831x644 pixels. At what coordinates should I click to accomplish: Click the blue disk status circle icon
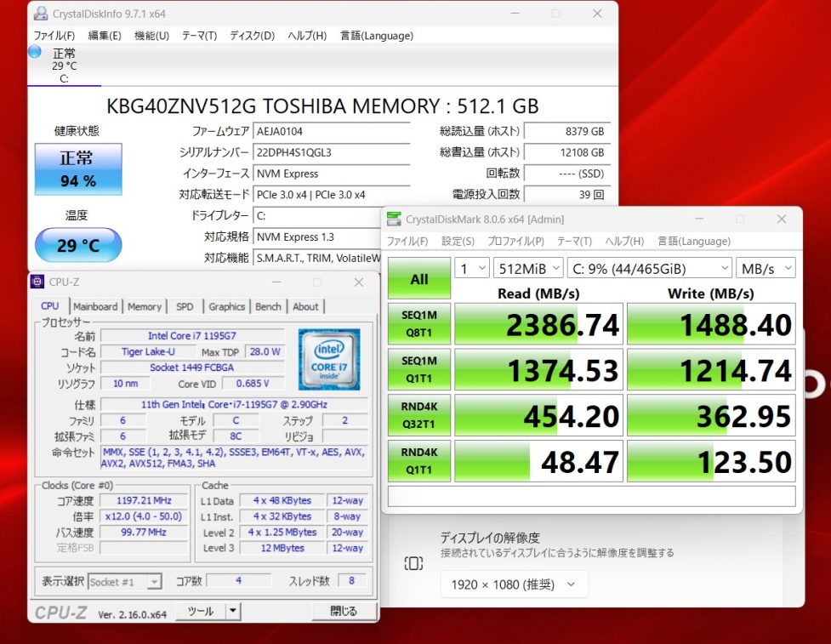(35, 52)
